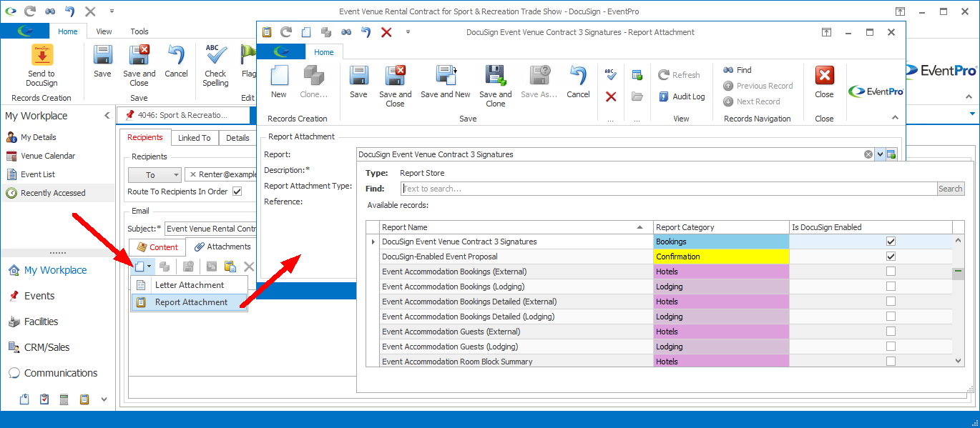Click the red delete X in Report Attachment ribbon

tap(611, 96)
